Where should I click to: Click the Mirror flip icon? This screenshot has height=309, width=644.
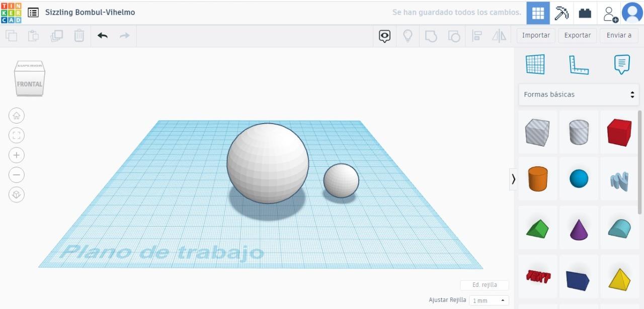pos(499,36)
